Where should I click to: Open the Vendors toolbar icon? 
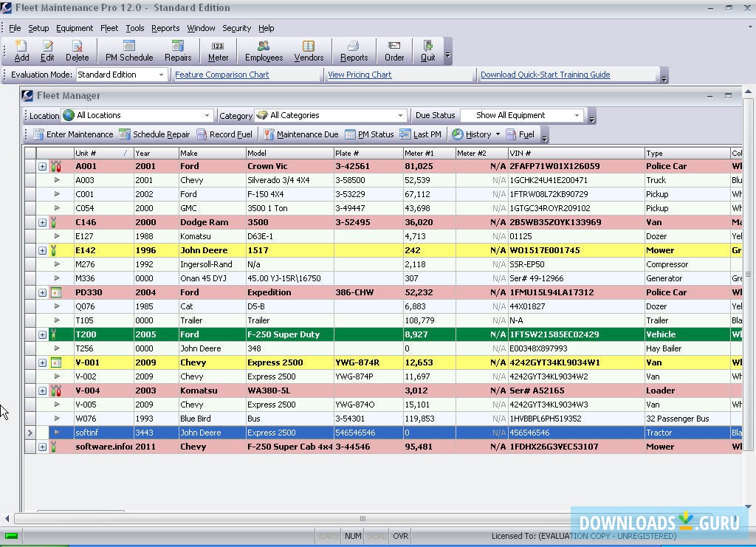click(309, 50)
